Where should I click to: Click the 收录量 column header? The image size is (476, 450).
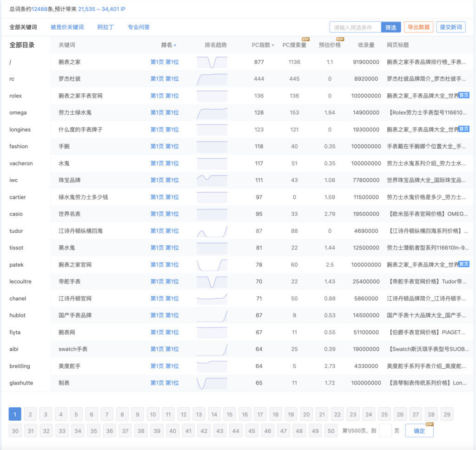366,45
